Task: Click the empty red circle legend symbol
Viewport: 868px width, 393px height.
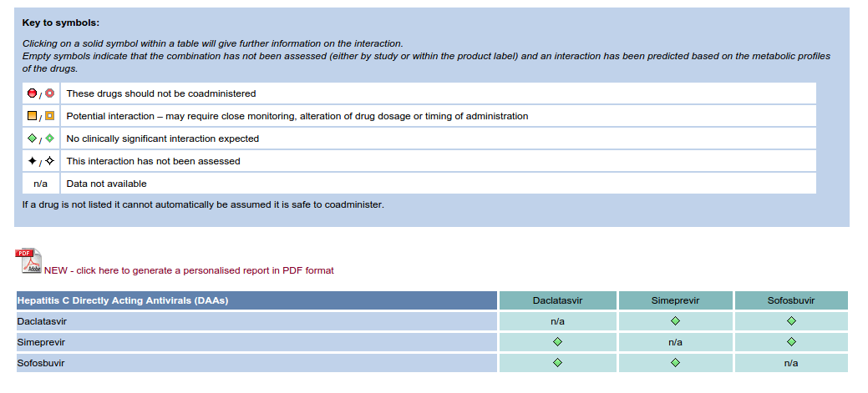Action: [50, 93]
